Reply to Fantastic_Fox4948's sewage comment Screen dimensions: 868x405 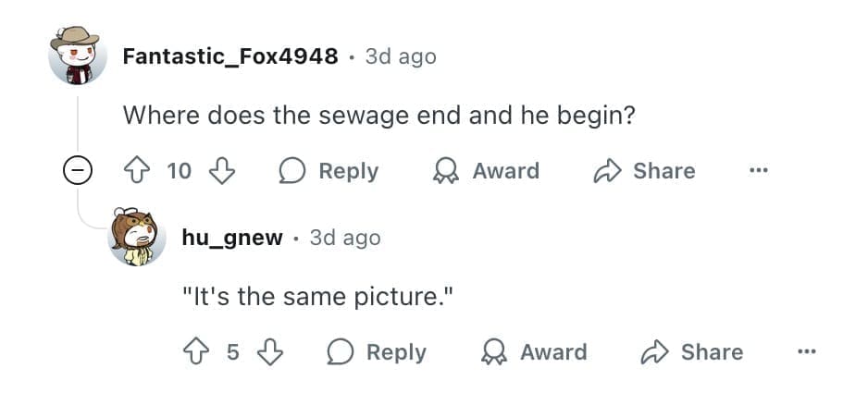pos(329,171)
